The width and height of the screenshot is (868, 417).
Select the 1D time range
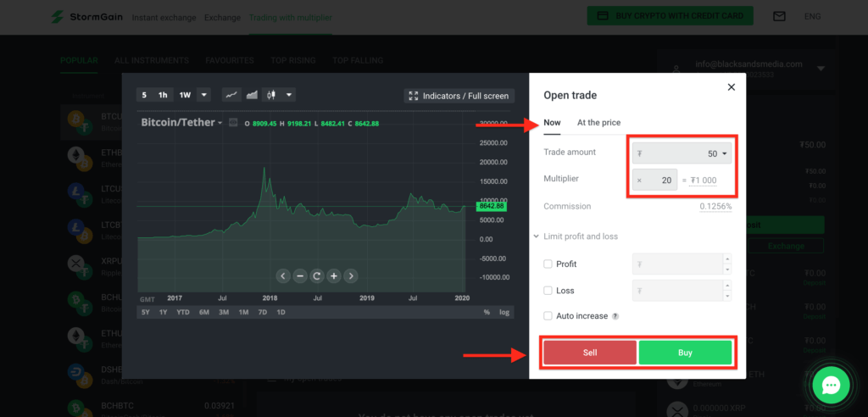[x=281, y=313]
